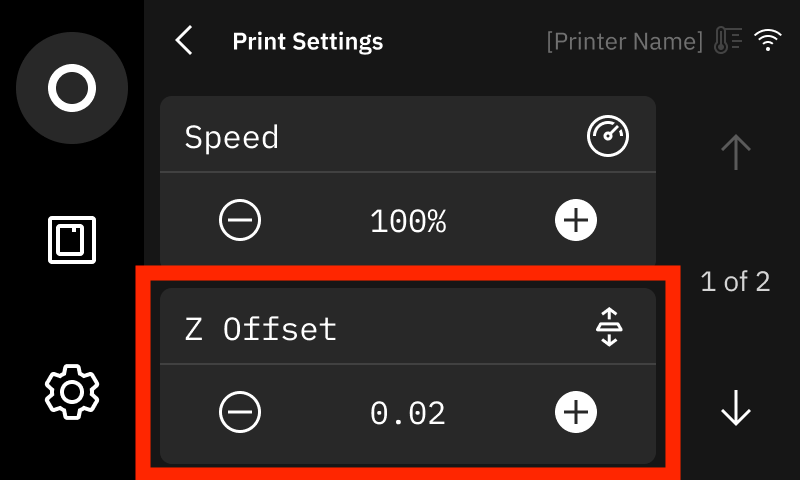Increase print speed with plus button
Image resolution: width=800 pixels, height=480 pixels.
pos(576,221)
